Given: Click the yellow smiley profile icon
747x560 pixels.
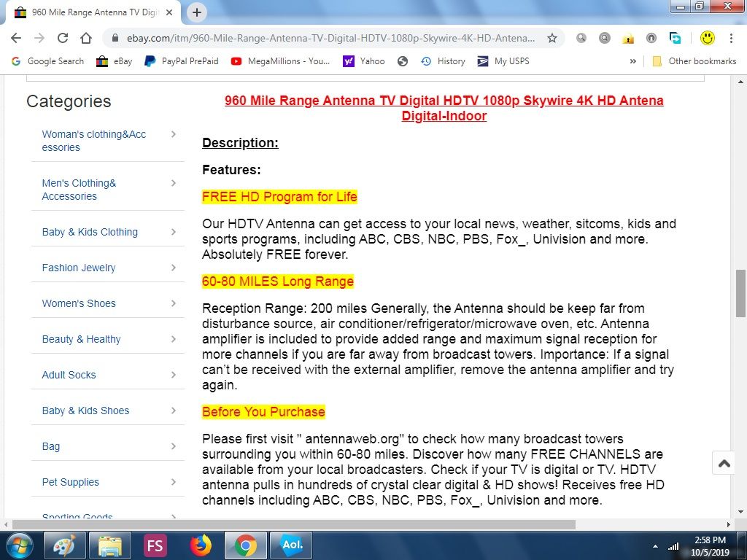Looking at the screenshot, I should tap(707, 38).
